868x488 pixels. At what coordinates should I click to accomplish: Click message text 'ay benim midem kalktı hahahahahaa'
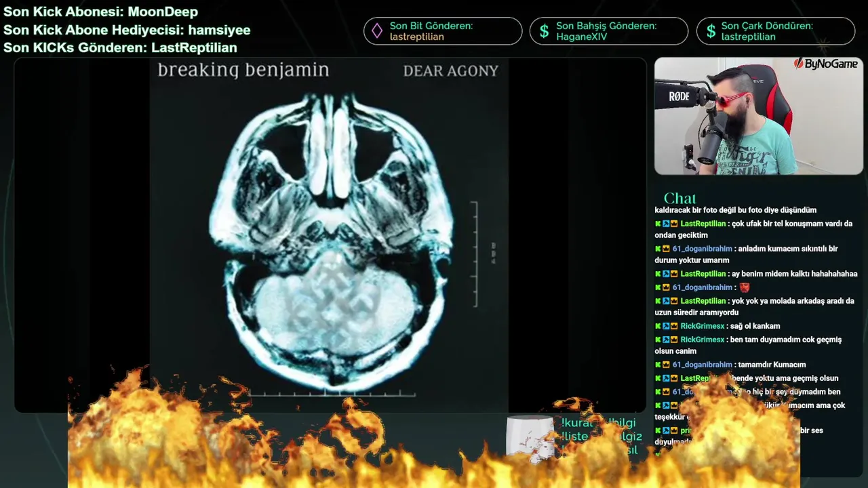click(x=794, y=274)
